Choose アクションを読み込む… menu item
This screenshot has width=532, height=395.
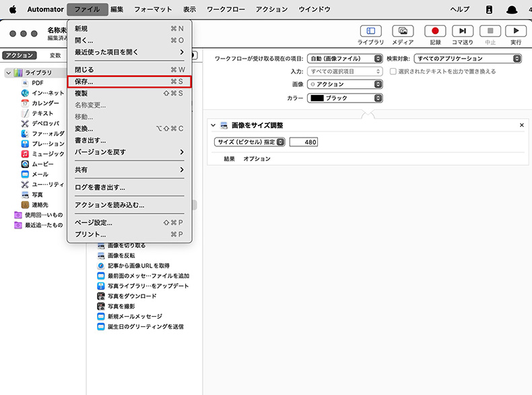tap(129, 205)
